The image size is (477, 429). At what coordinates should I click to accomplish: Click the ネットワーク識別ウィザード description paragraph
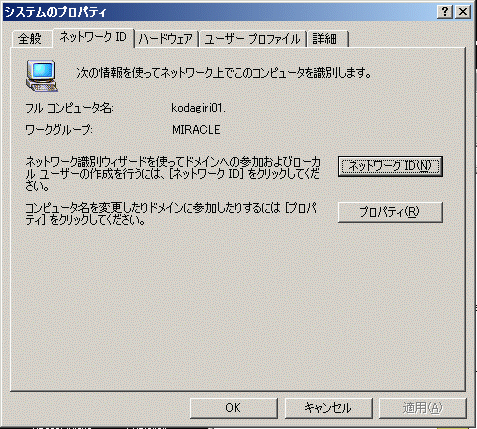(173, 174)
